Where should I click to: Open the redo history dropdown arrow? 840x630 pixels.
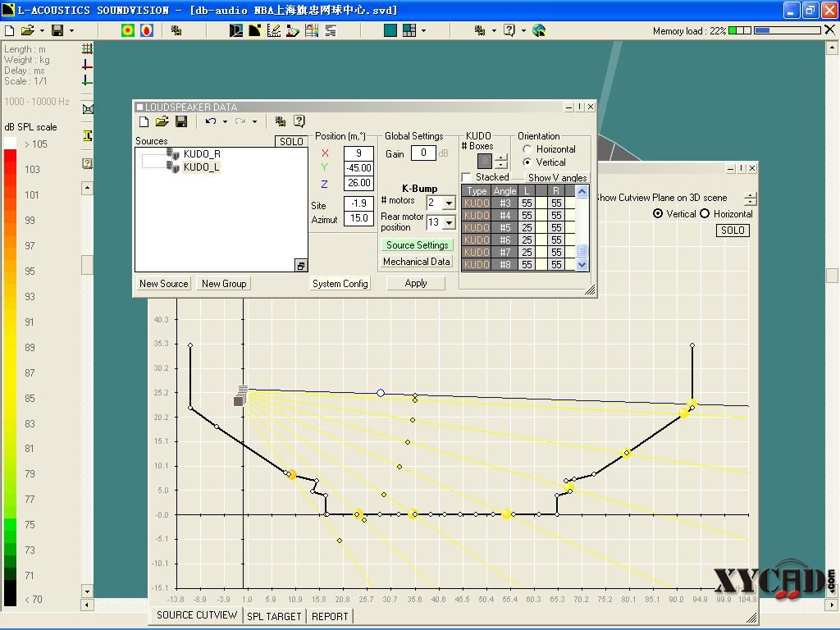pyautogui.click(x=254, y=121)
